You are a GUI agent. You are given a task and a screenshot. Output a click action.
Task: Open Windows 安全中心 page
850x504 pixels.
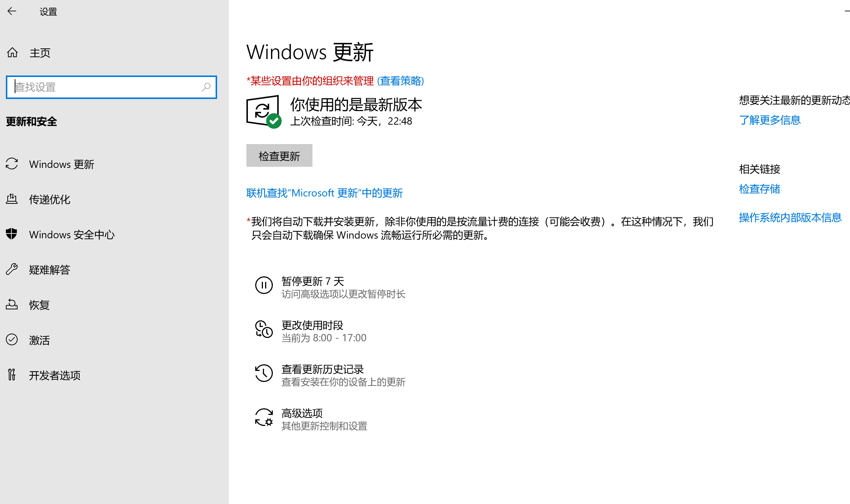pyautogui.click(x=72, y=235)
